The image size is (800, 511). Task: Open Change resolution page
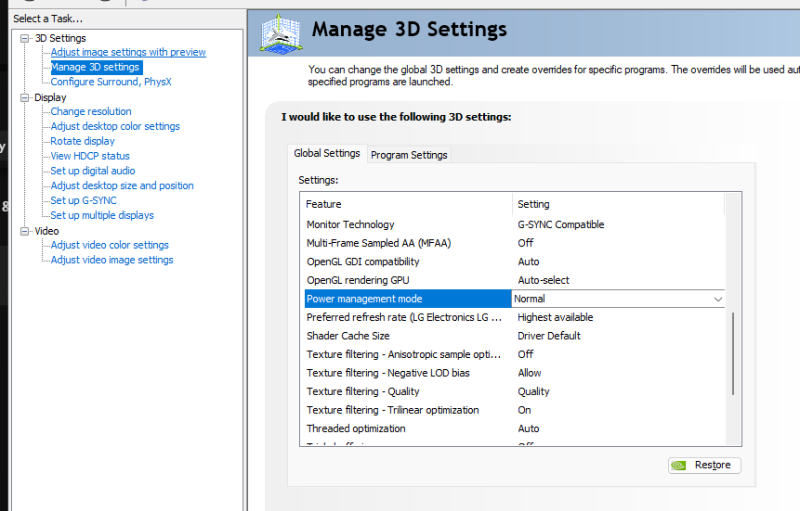point(91,111)
